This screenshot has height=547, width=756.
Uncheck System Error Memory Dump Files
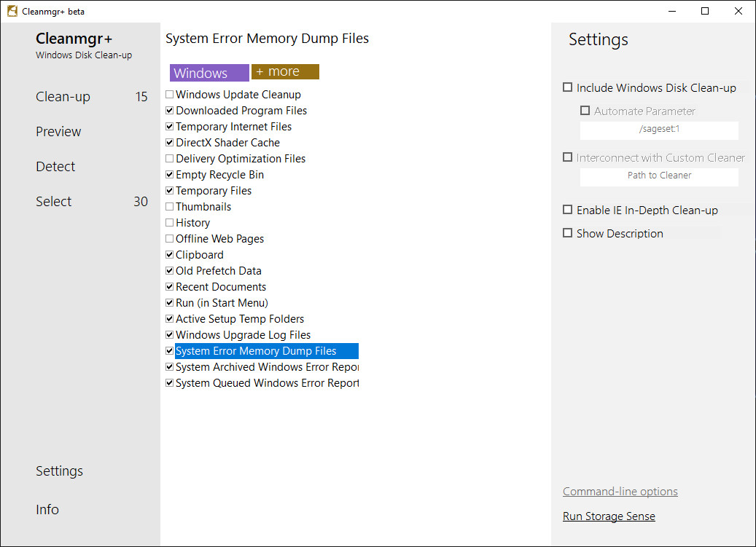click(x=169, y=350)
